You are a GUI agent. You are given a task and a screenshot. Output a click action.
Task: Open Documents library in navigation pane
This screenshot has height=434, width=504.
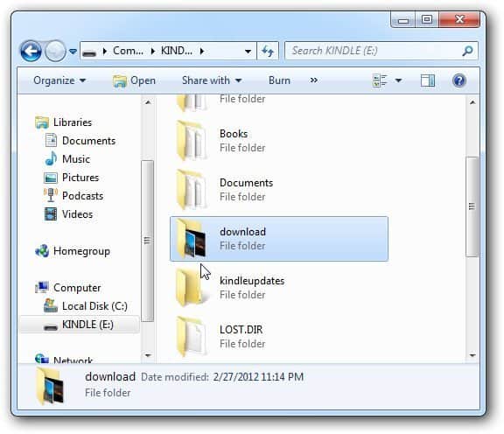[x=88, y=141]
